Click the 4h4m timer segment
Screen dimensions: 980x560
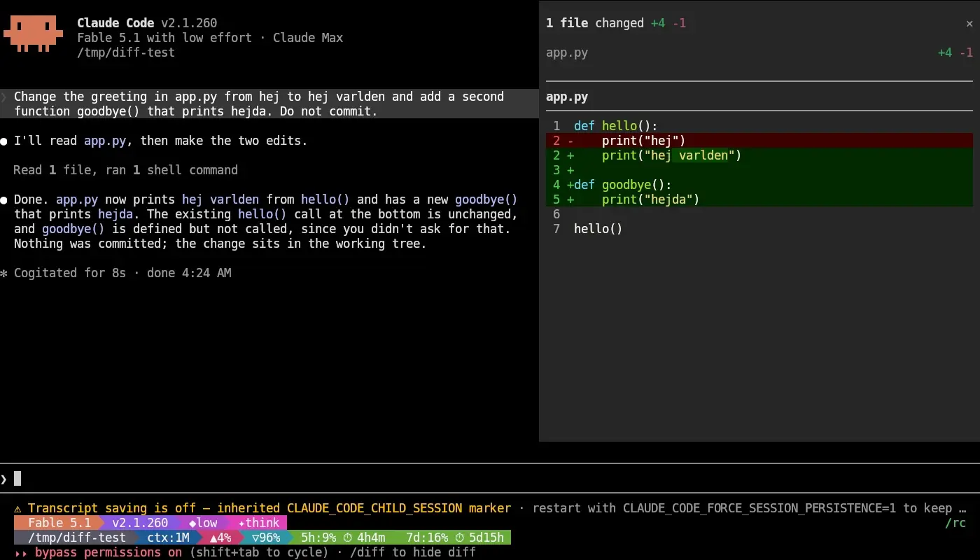click(x=364, y=538)
